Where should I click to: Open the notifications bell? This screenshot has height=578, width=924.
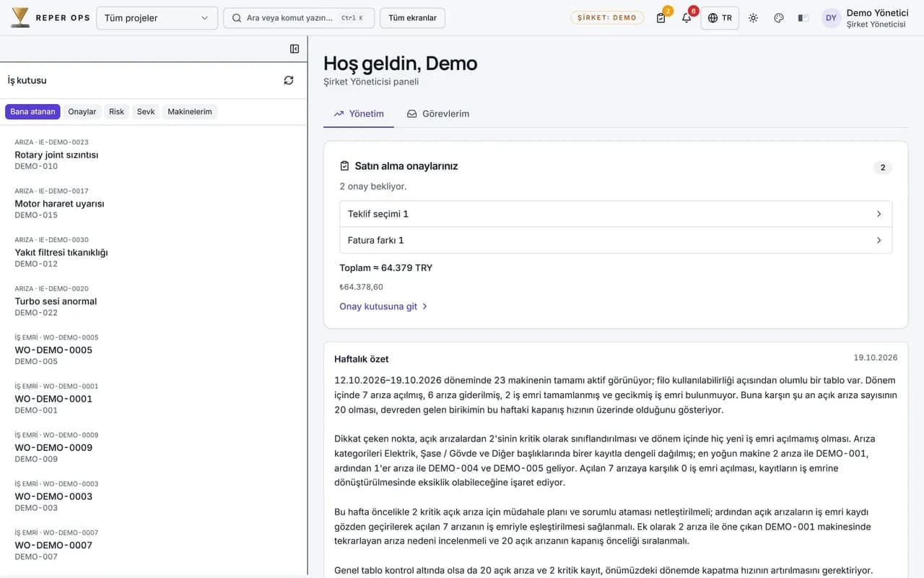pos(687,18)
